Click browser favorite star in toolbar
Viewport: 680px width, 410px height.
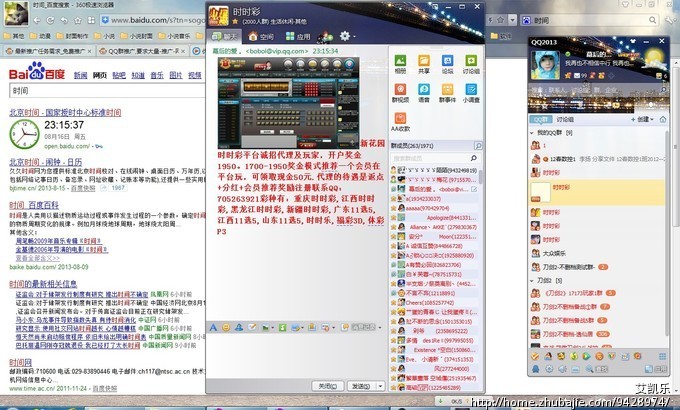(x=78, y=20)
